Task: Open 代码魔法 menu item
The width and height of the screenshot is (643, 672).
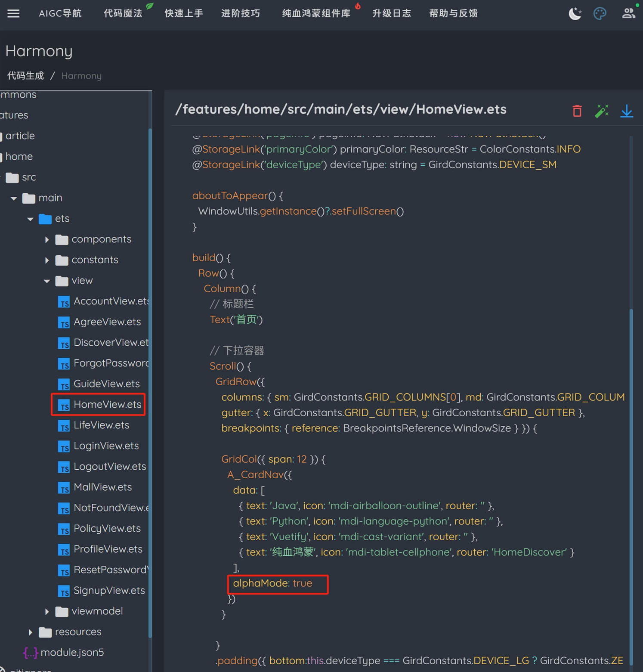Action: click(x=123, y=13)
